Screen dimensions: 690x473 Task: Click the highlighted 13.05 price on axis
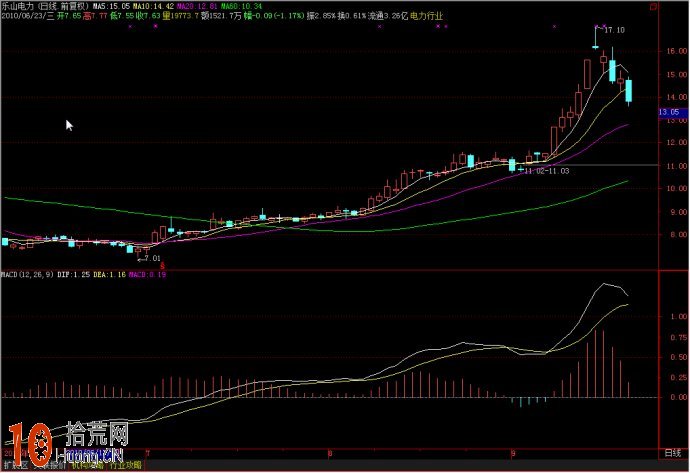tap(669, 113)
